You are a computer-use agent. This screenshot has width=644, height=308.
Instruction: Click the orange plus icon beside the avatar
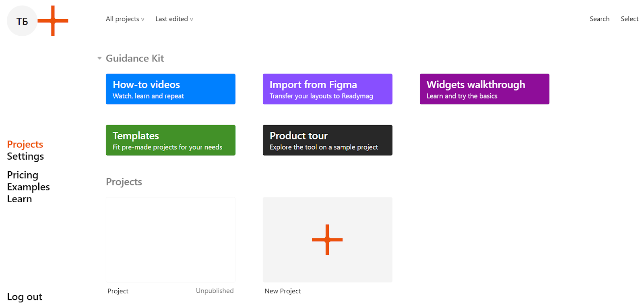click(53, 21)
